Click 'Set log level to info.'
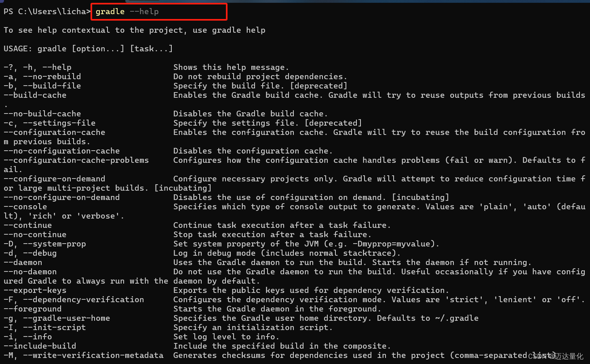Screen dimensions: 590x364 (226, 337)
